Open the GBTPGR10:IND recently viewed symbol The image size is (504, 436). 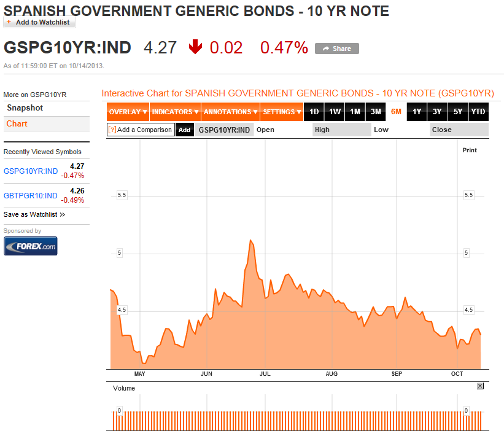click(31, 195)
